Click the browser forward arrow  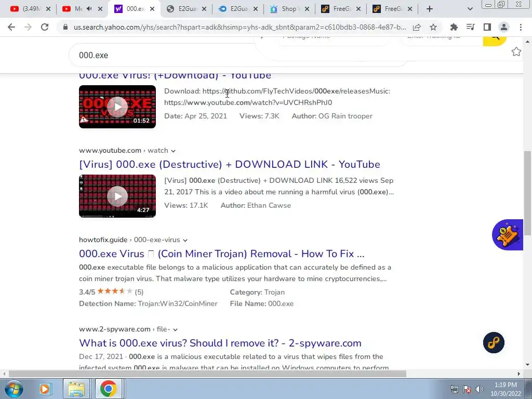tap(28, 27)
